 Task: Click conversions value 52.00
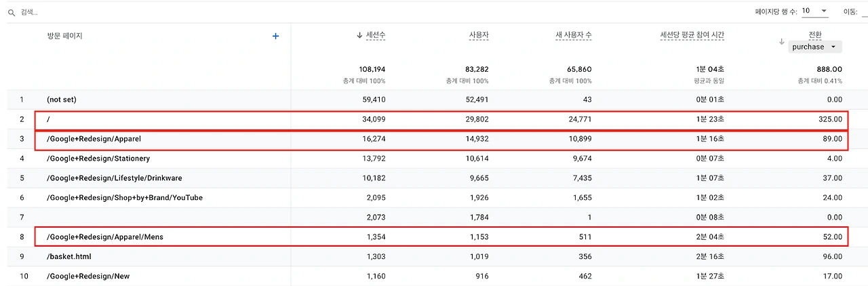[x=832, y=237]
